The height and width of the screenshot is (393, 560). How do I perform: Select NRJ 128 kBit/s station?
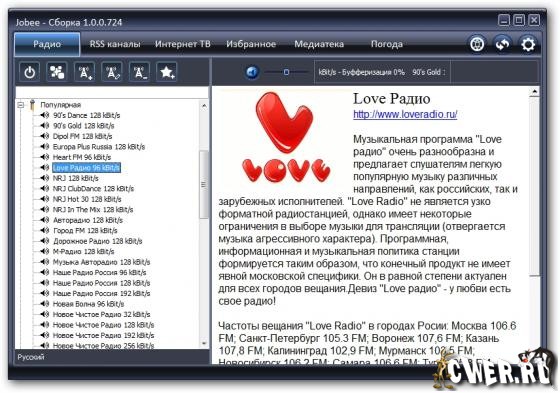(x=76, y=178)
